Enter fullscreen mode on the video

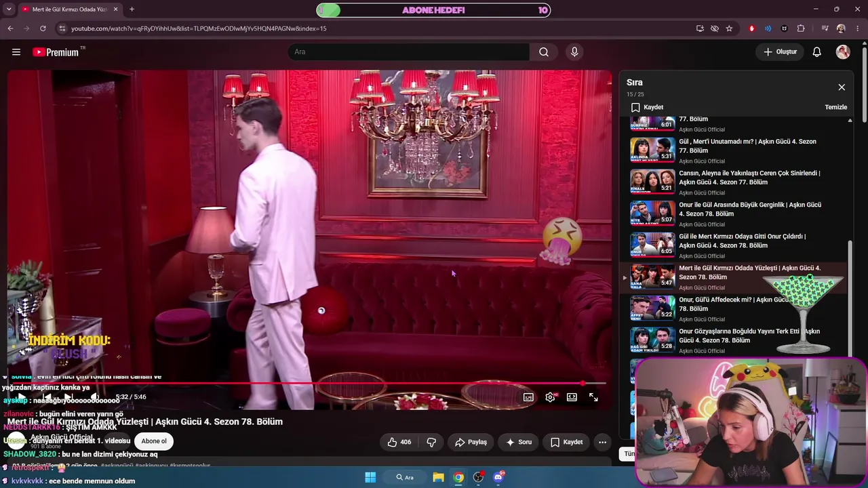pos(593,397)
